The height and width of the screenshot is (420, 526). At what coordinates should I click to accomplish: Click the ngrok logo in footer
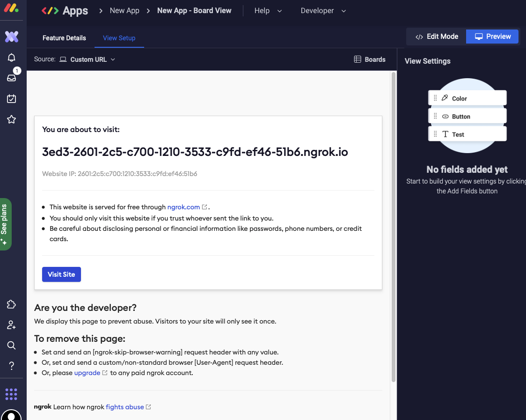(43, 407)
